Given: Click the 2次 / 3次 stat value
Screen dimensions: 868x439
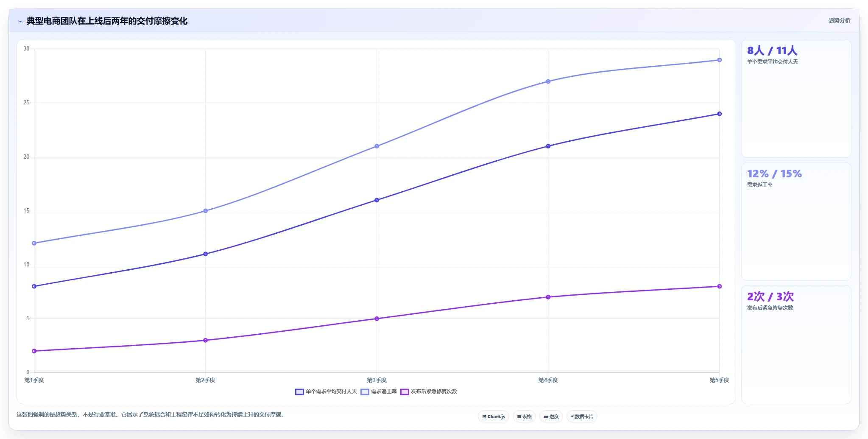Looking at the screenshot, I should pos(770,296).
